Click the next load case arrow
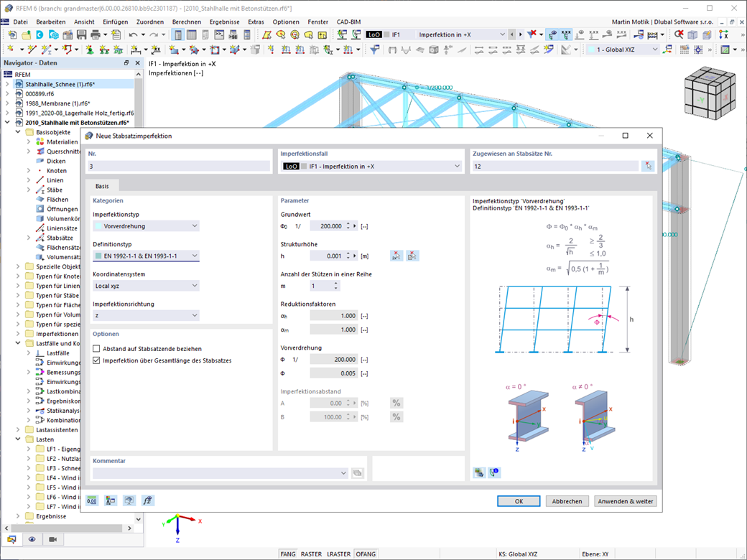Screen dimensions: 747x560 tap(520, 34)
